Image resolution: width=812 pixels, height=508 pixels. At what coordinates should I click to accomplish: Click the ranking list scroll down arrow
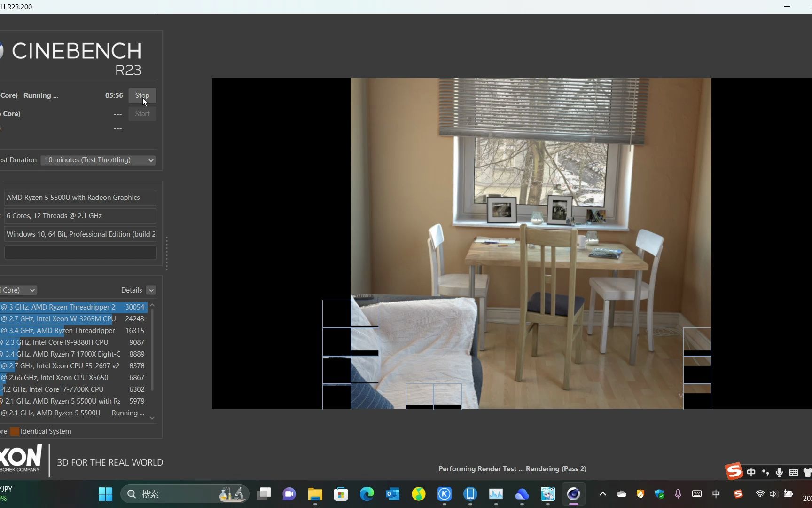[152, 418]
